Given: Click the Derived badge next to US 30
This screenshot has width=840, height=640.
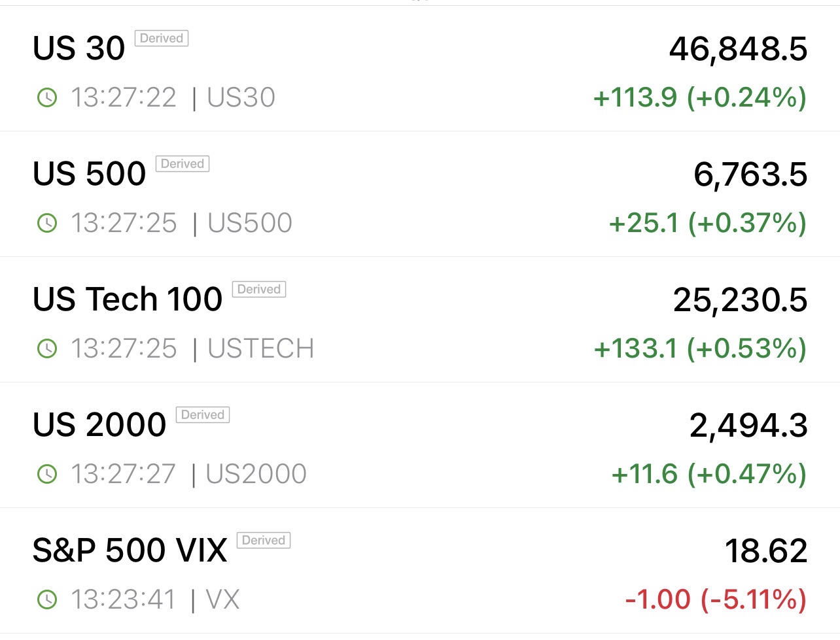Looking at the screenshot, I should click(x=162, y=39).
